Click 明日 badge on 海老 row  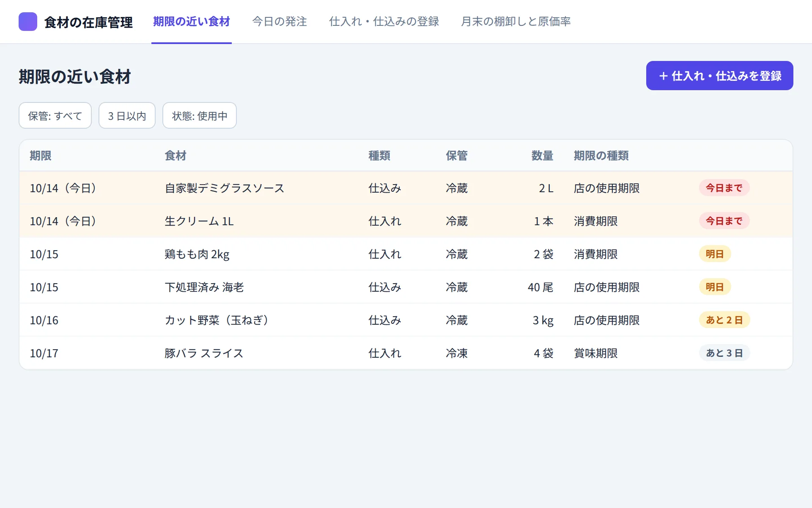(x=715, y=287)
